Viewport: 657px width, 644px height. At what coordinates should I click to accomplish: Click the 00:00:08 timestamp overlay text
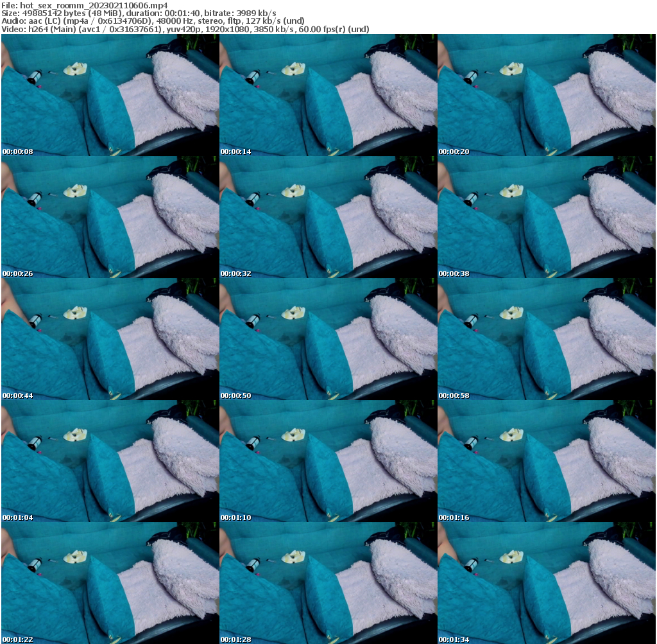(18, 152)
